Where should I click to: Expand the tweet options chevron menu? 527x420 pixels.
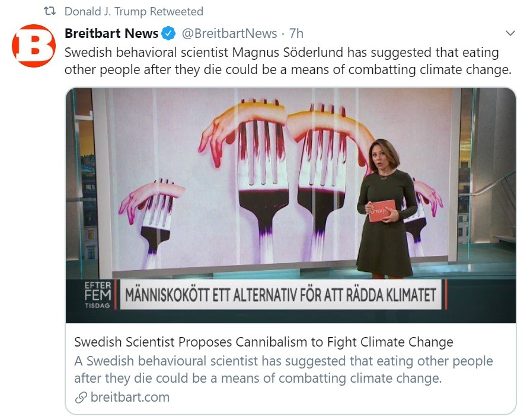coord(509,33)
